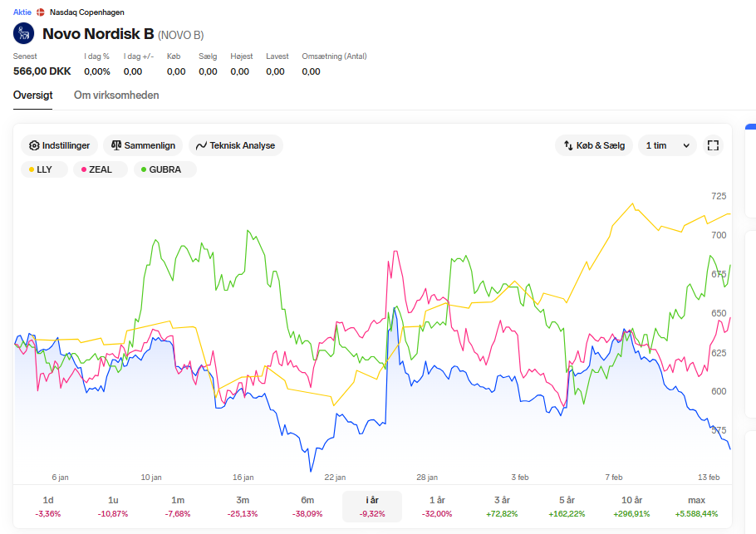Select the 1m time range
This screenshot has width=756, height=534.
pos(178,507)
